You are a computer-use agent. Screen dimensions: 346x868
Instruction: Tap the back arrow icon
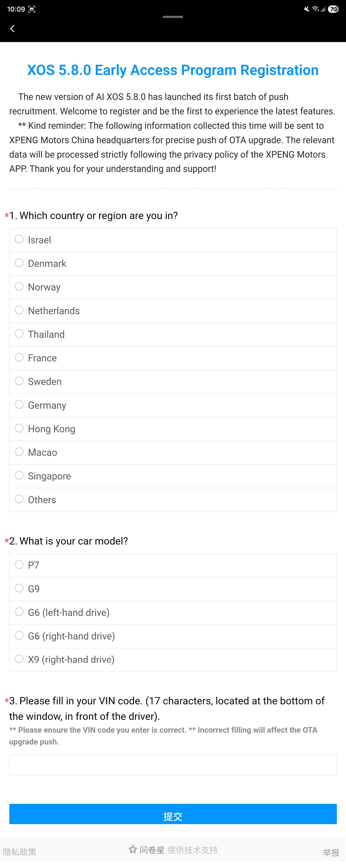click(12, 29)
